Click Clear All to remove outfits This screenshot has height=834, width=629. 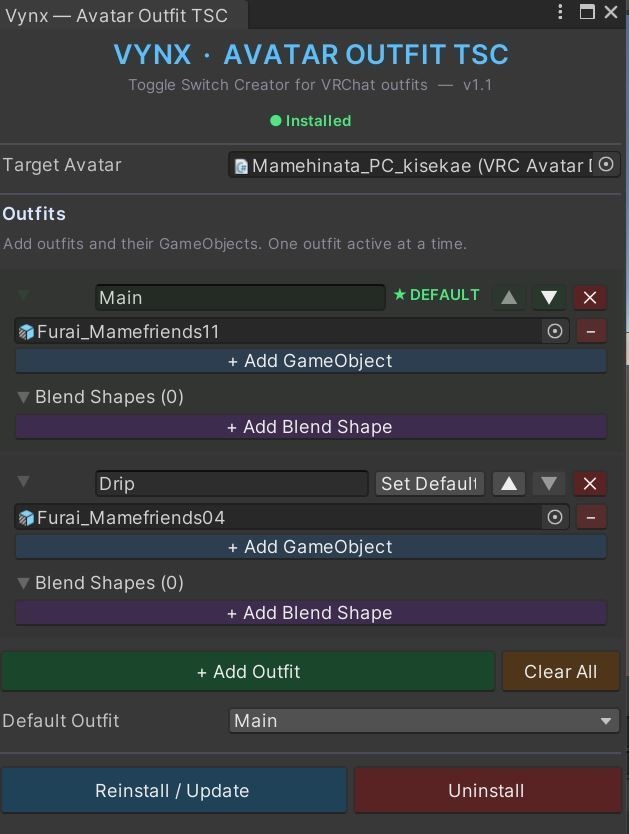(x=561, y=671)
